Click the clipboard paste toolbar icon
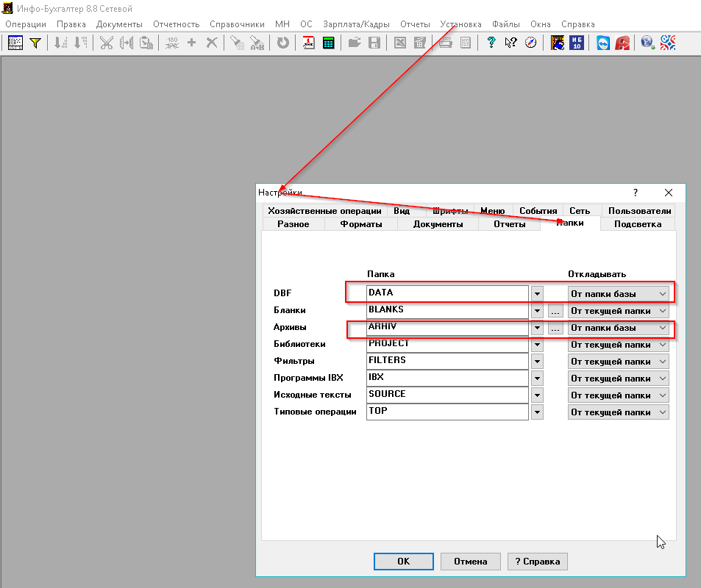The height and width of the screenshot is (588, 701). click(x=146, y=43)
